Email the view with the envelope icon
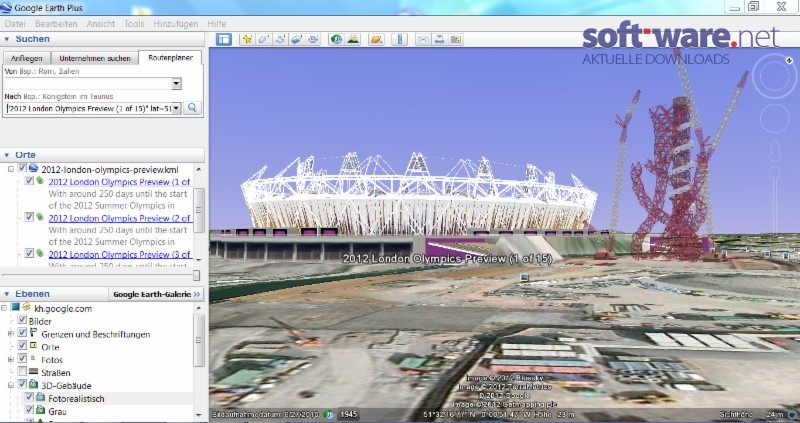The image size is (800, 423). click(422, 39)
